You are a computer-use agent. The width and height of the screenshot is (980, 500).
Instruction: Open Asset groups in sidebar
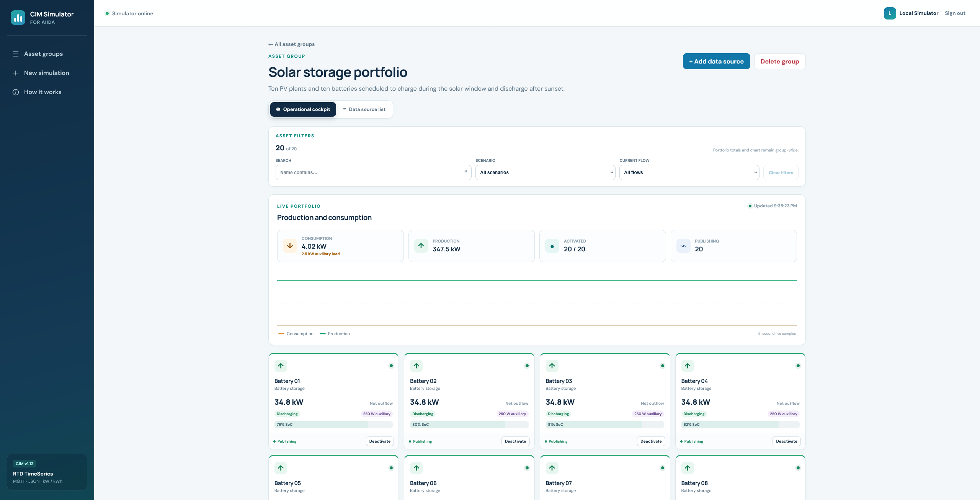click(x=47, y=54)
